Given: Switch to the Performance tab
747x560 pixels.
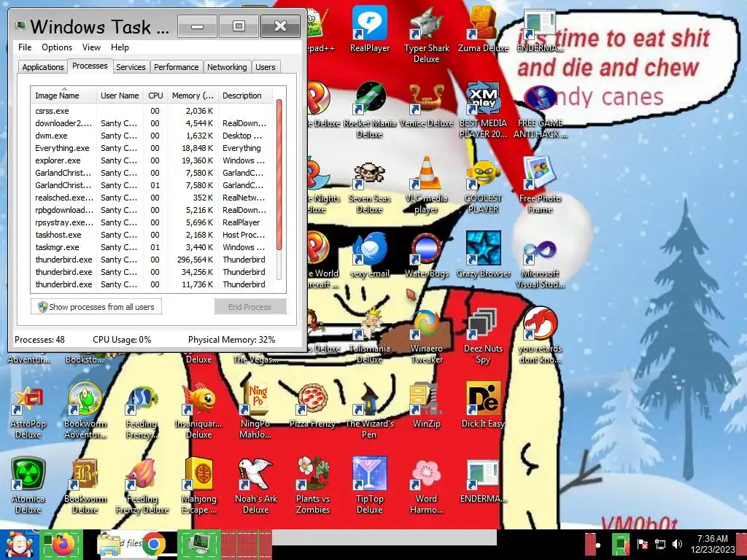Looking at the screenshot, I should pyautogui.click(x=176, y=67).
